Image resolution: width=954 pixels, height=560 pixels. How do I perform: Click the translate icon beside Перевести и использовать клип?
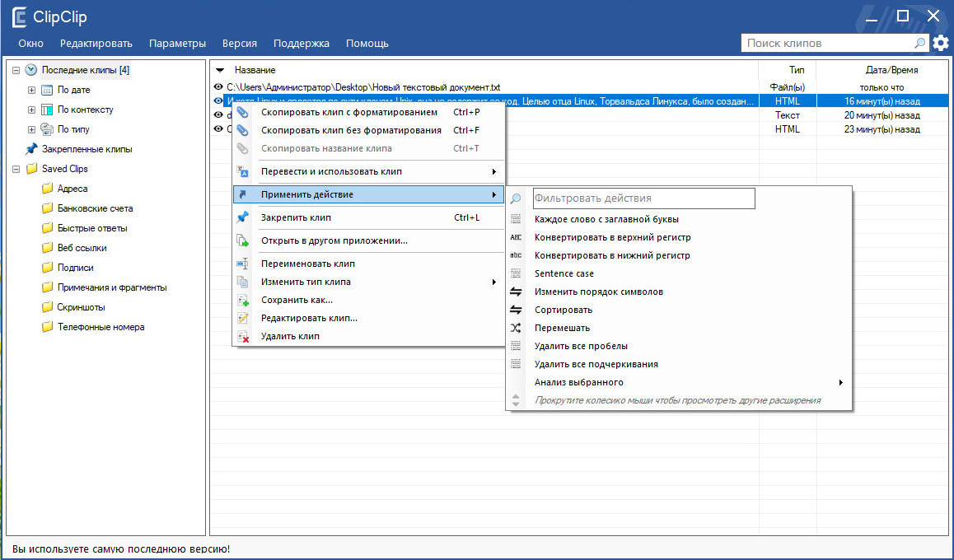[x=243, y=171]
